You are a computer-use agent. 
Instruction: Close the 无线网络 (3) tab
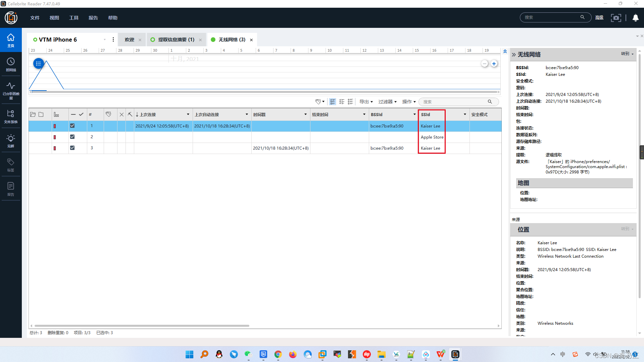(251, 40)
